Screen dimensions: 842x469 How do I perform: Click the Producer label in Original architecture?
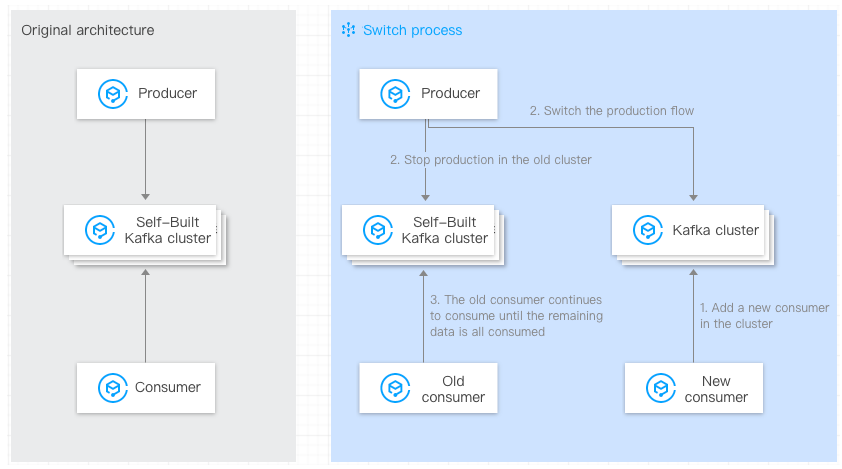tap(168, 94)
